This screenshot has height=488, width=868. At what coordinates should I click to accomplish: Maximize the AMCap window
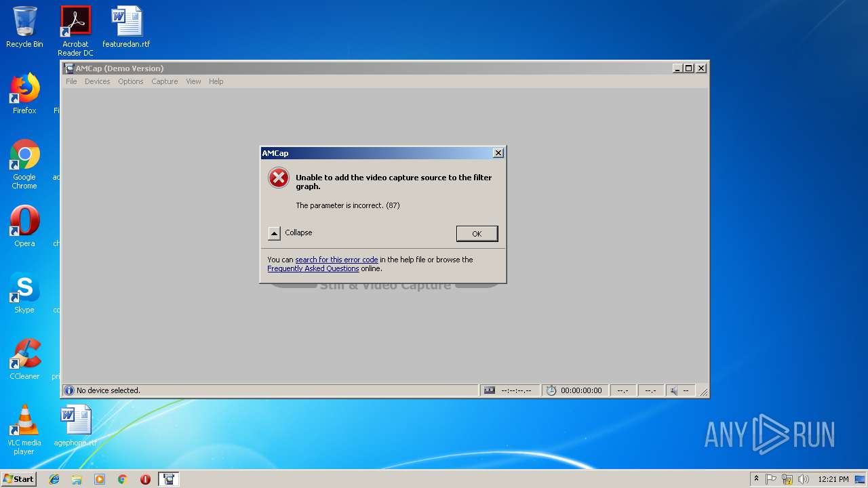point(689,68)
